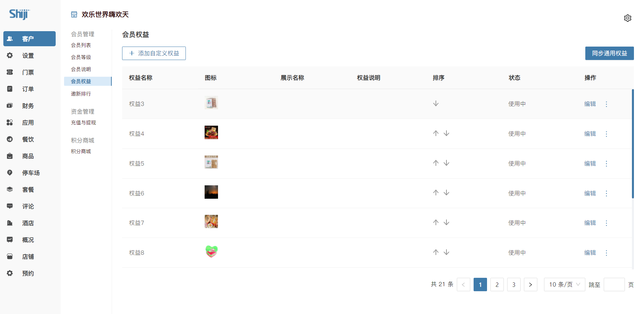
Task: Move 权益5 down with the down arrow
Action: [x=446, y=163]
